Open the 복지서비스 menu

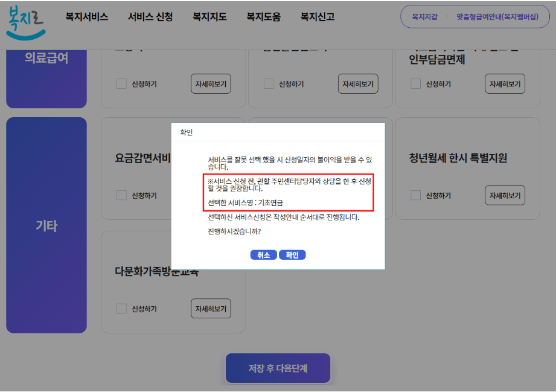click(x=86, y=18)
